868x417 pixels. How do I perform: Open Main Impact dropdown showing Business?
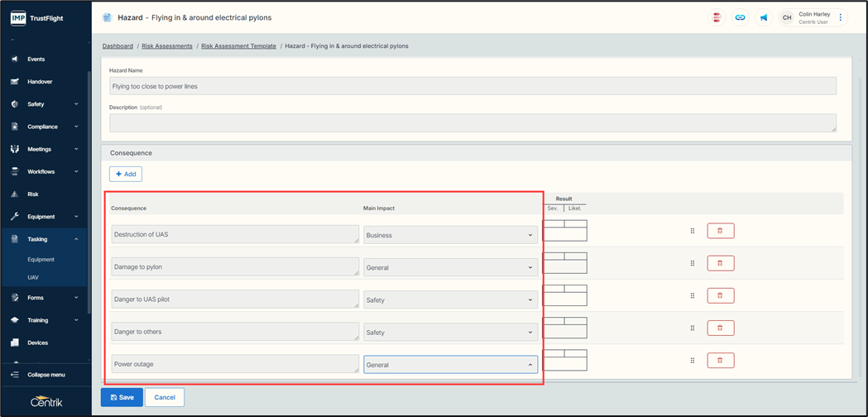[450, 235]
